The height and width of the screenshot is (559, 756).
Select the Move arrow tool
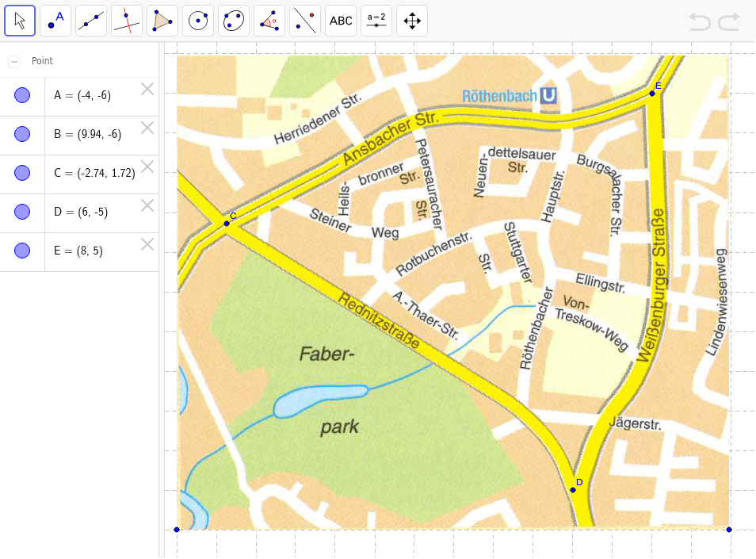click(20, 21)
